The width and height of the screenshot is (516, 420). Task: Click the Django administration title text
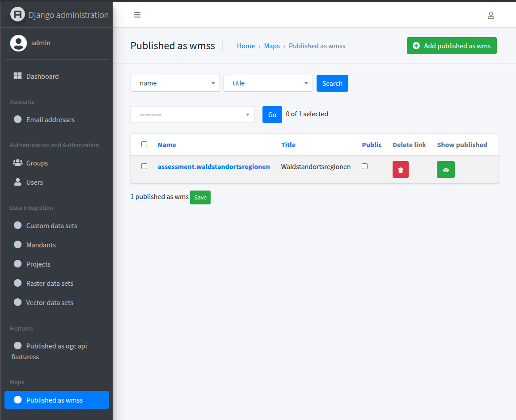click(68, 15)
